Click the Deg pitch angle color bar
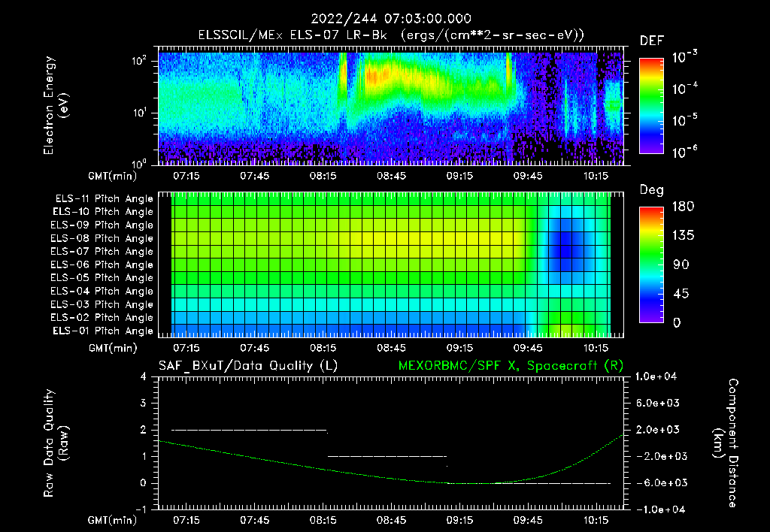Viewport: 770px width, 532px height. [x=651, y=264]
